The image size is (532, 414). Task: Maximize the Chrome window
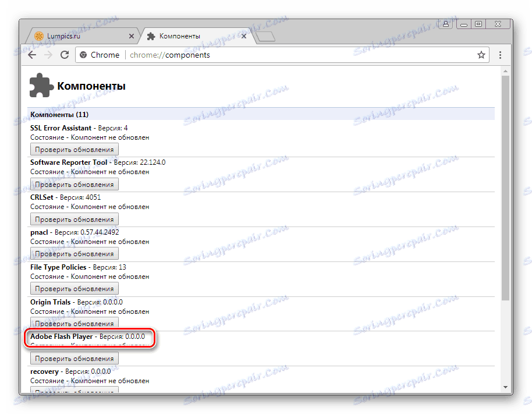point(478,24)
